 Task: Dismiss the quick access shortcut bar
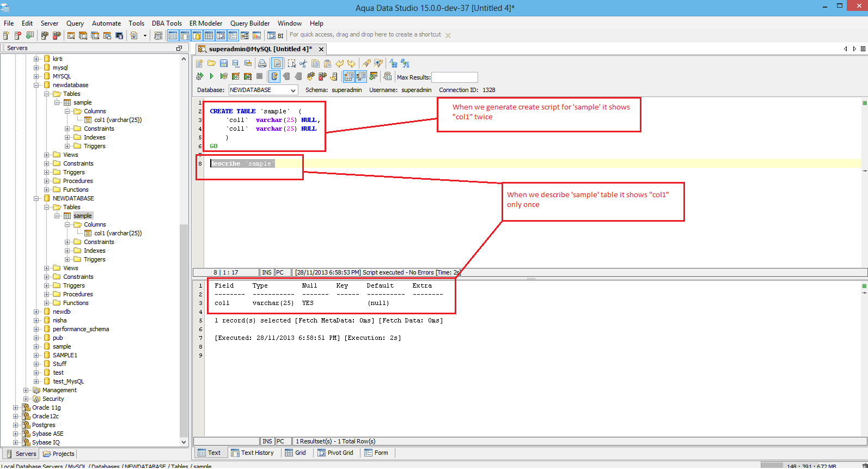point(448,35)
